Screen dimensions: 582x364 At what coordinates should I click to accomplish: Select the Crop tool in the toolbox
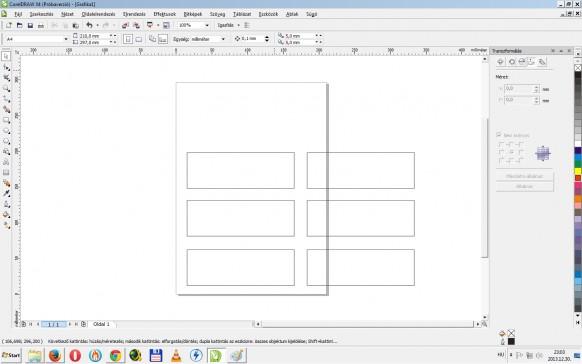[6, 78]
